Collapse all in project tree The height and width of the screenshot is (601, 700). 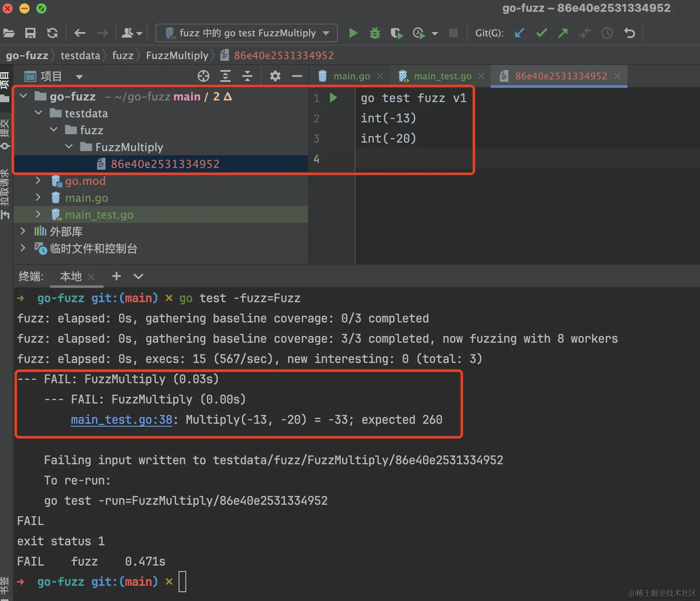tap(247, 76)
